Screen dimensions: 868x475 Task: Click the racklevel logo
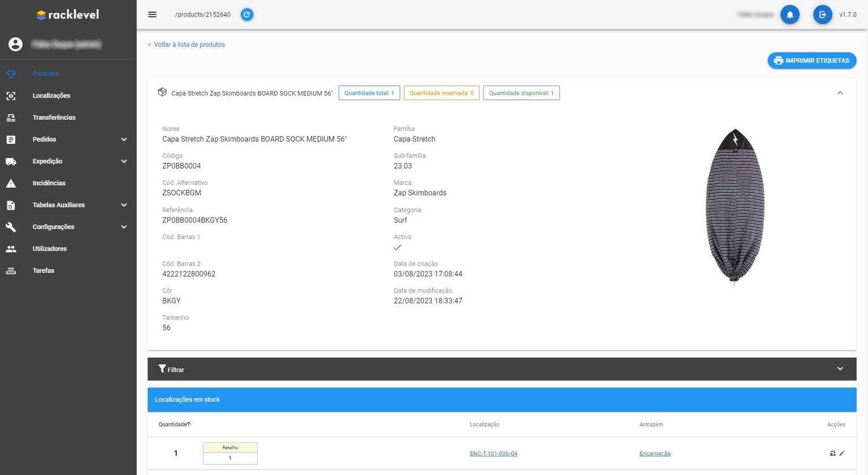pos(67,15)
